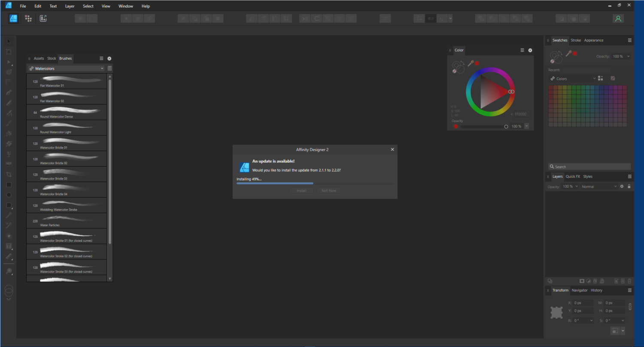
Task: Pick the color picker eyedropper in the Color panel
Action: (471, 64)
